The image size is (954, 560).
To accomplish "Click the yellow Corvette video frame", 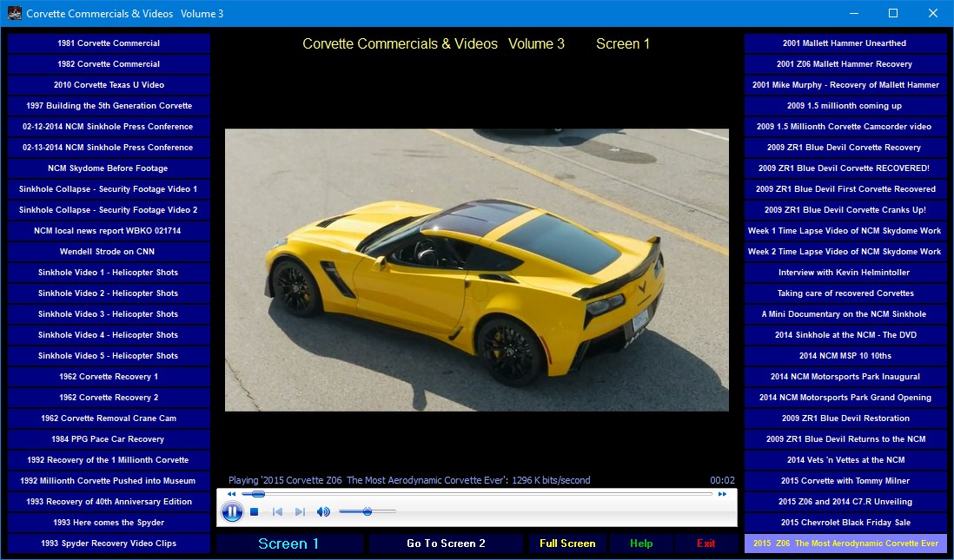I will (476, 270).
